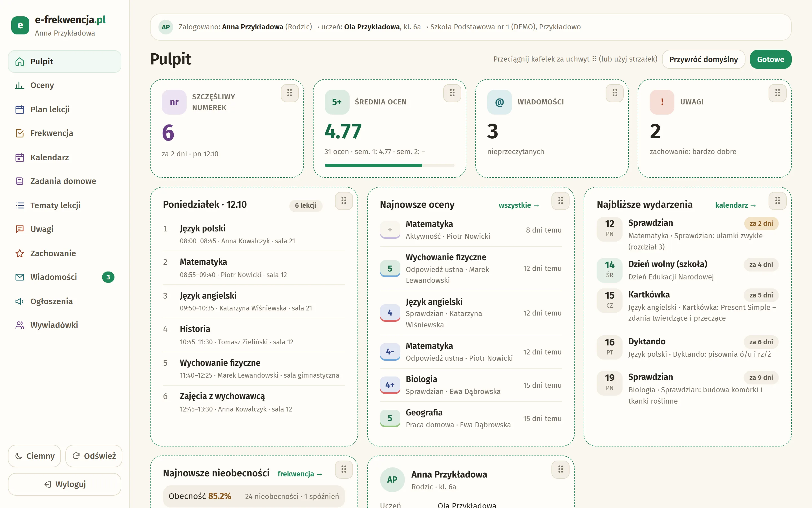The height and width of the screenshot is (508, 812).
Task: Click the 5+ icon on Średnia ocen tile
Action: [x=337, y=102]
